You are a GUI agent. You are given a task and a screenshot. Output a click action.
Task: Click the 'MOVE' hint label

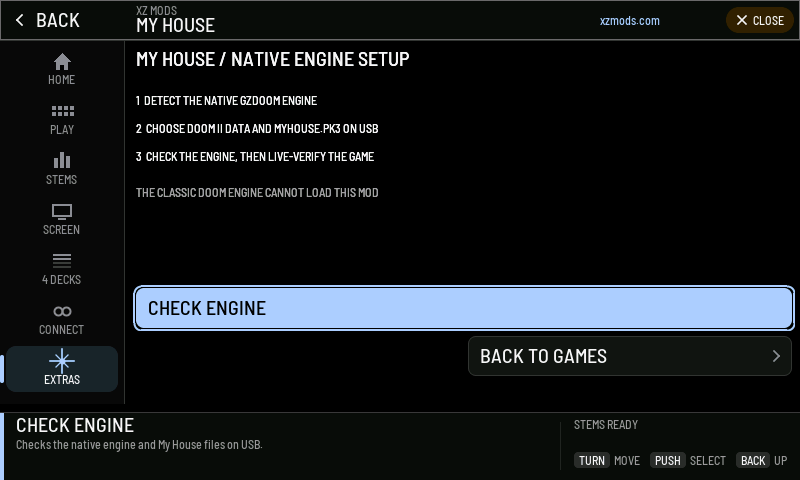pyautogui.click(x=627, y=461)
